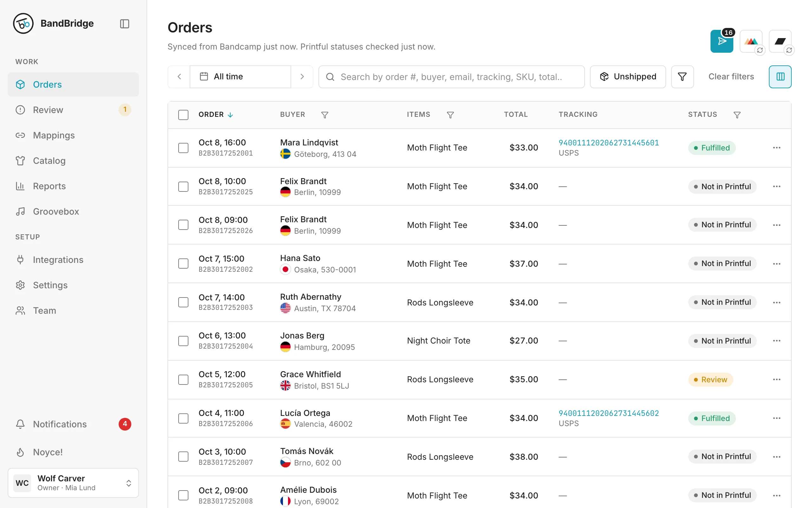812x508 pixels.
Task: Go to Mappings page
Action: pyautogui.click(x=73, y=135)
